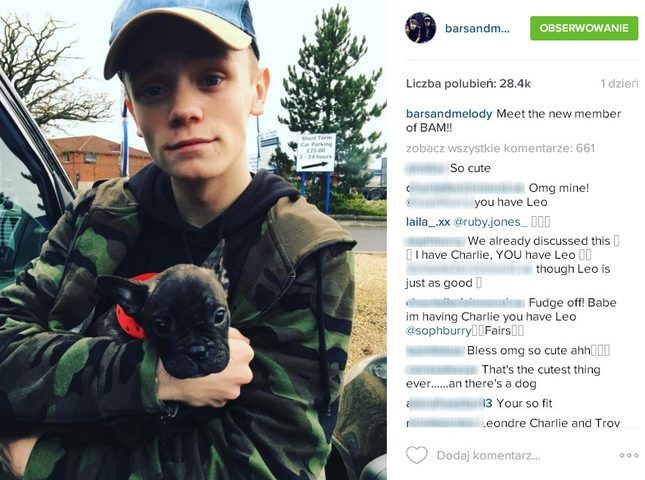Open blurred username beside Bless omg comment
This screenshot has height=480, width=645.
point(435,351)
